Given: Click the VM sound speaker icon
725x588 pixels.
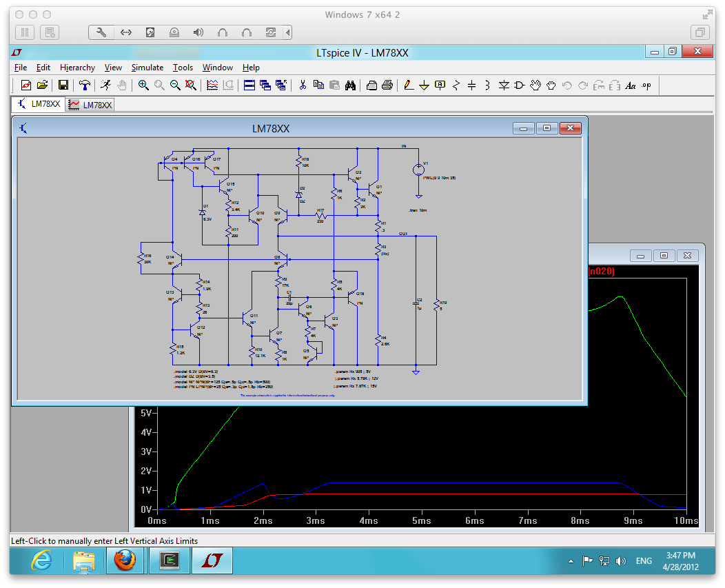Looking at the screenshot, I should click(x=198, y=32).
